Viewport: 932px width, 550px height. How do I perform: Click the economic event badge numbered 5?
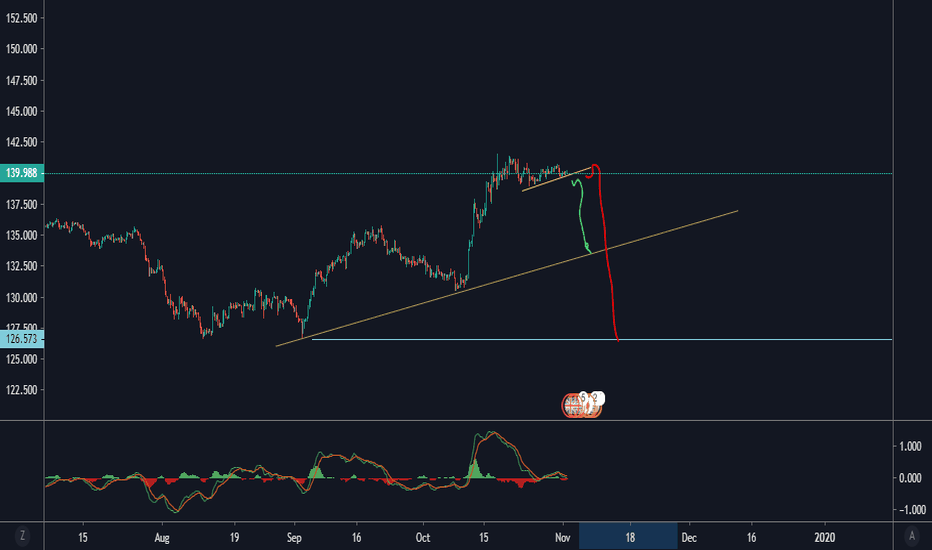583,397
